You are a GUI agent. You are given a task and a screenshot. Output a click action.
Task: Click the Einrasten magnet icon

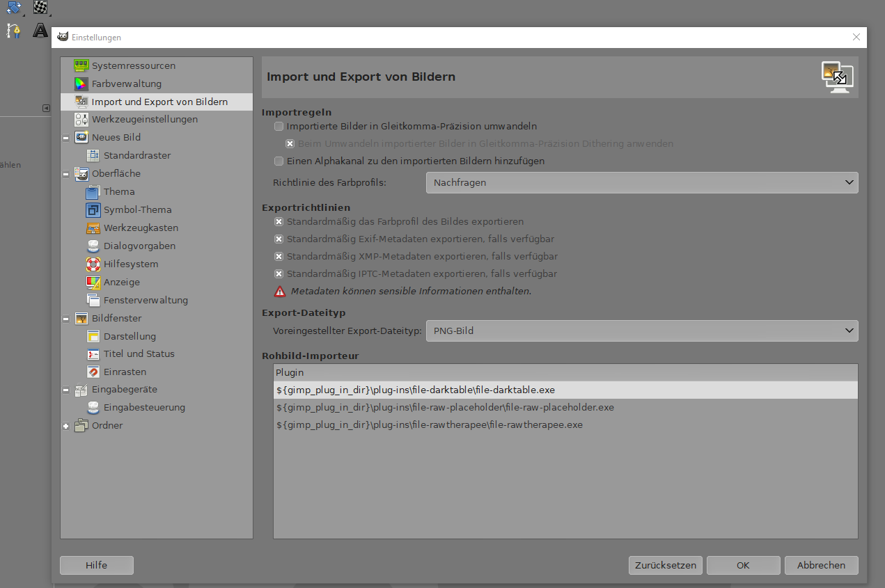pos(93,372)
